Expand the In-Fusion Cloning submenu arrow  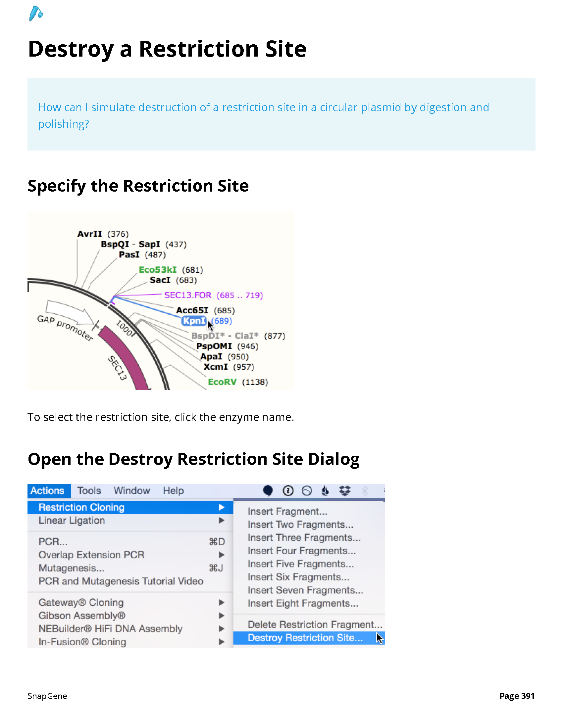[x=221, y=642]
